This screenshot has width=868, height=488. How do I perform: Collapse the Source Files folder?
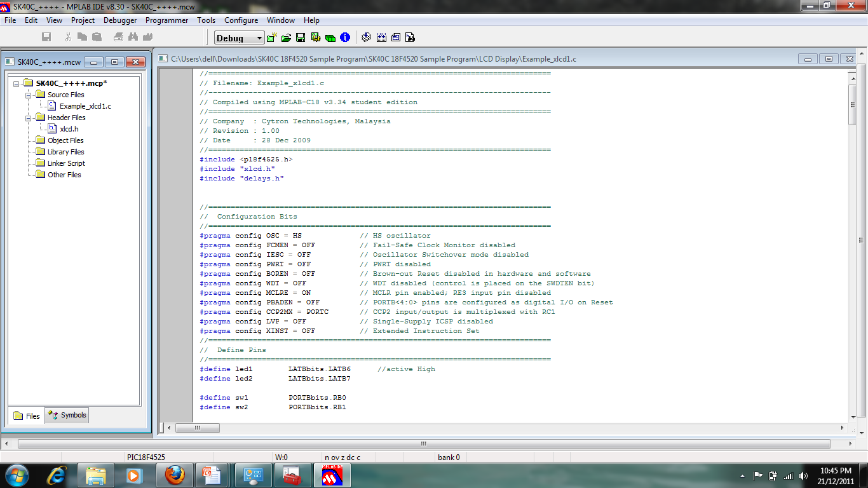[29, 95]
